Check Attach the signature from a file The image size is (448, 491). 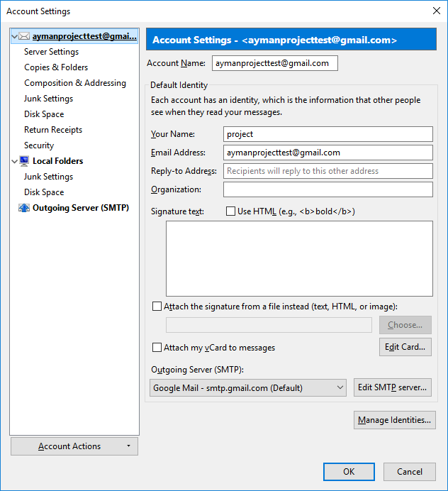[157, 307]
